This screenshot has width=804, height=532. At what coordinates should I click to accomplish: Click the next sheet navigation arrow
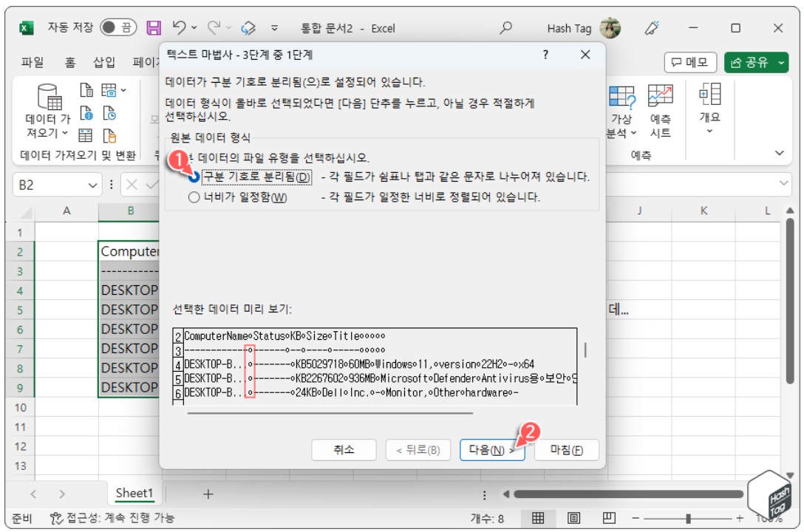coord(62,494)
